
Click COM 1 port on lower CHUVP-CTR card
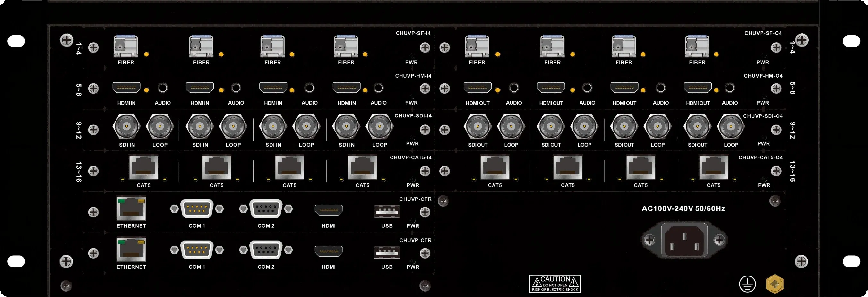[x=197, y=250]
